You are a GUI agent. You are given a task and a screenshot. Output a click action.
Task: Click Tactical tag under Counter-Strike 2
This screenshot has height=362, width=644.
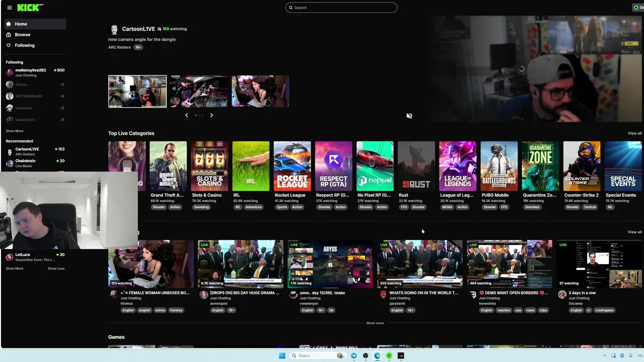(590, 207)
